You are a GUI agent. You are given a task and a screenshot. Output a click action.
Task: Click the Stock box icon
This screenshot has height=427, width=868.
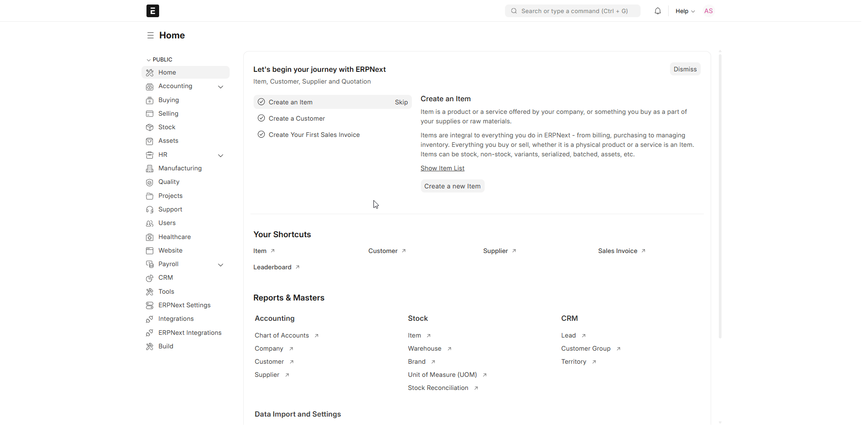150,127
